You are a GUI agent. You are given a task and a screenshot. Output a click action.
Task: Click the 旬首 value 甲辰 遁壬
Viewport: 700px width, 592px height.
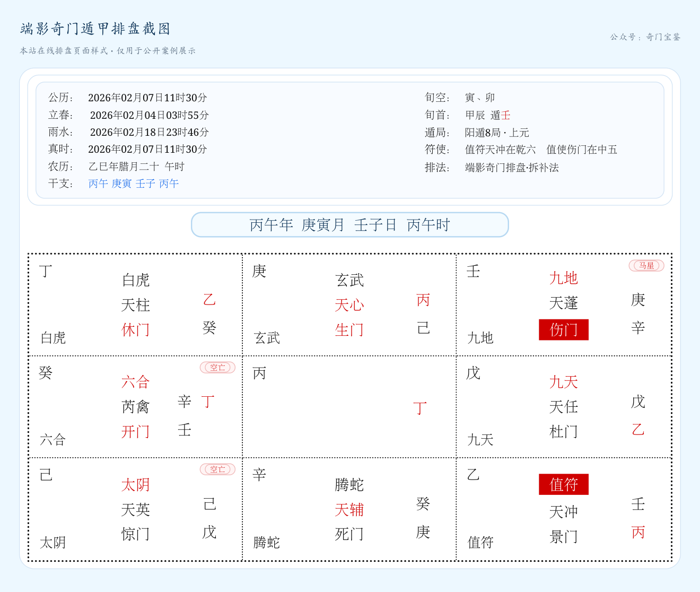click(488, 115)
